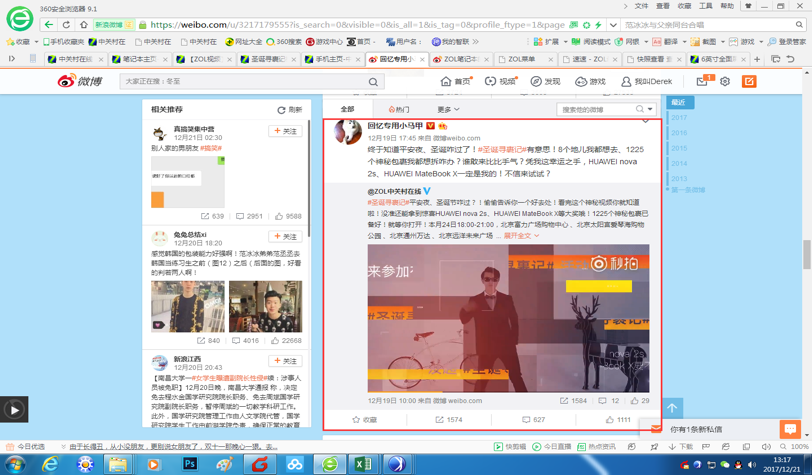812x475 pixels.
Task: Open Weibo messages envelope with badge
Action: [x=703, y=81]
